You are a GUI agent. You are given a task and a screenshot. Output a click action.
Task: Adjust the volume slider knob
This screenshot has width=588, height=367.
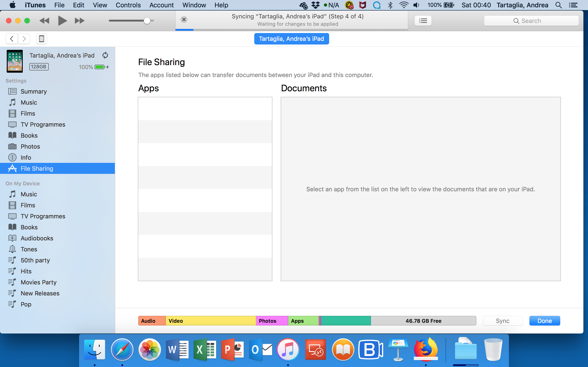147,21
